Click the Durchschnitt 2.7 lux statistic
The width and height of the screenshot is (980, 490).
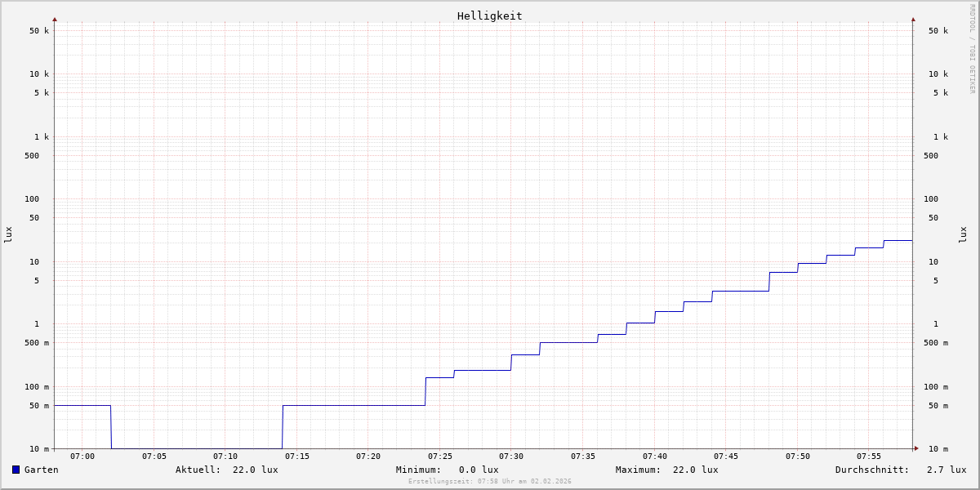pyautogui.click(x=900, y=470)
